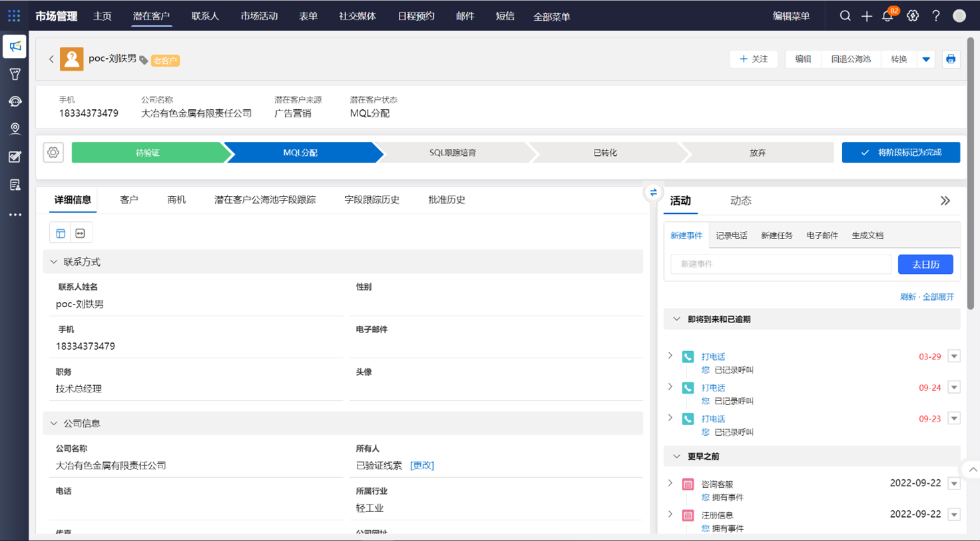
Task: Click the help question mark icon
Action: (x=935, y=17)
